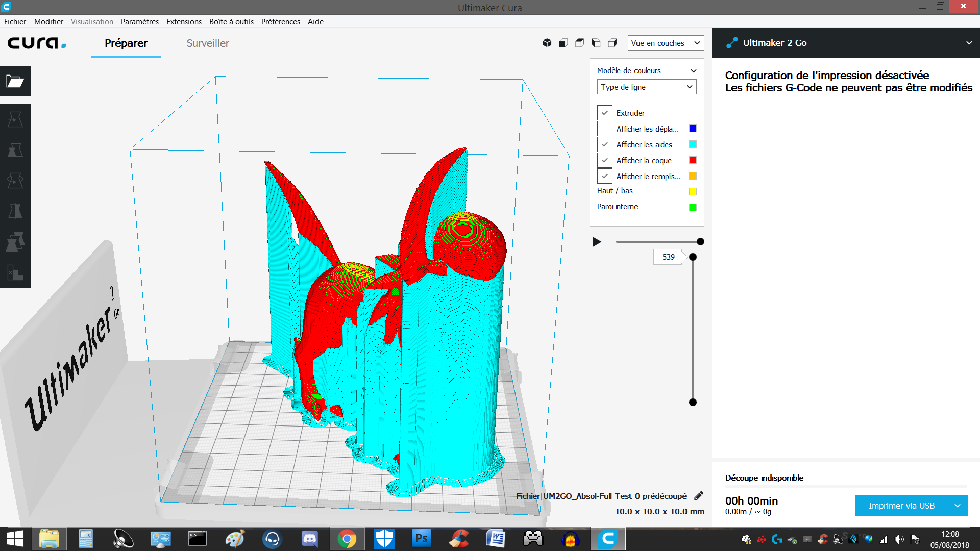Open the Type de ligne dropdown
The image size is (980, 551).
(647, 87)
